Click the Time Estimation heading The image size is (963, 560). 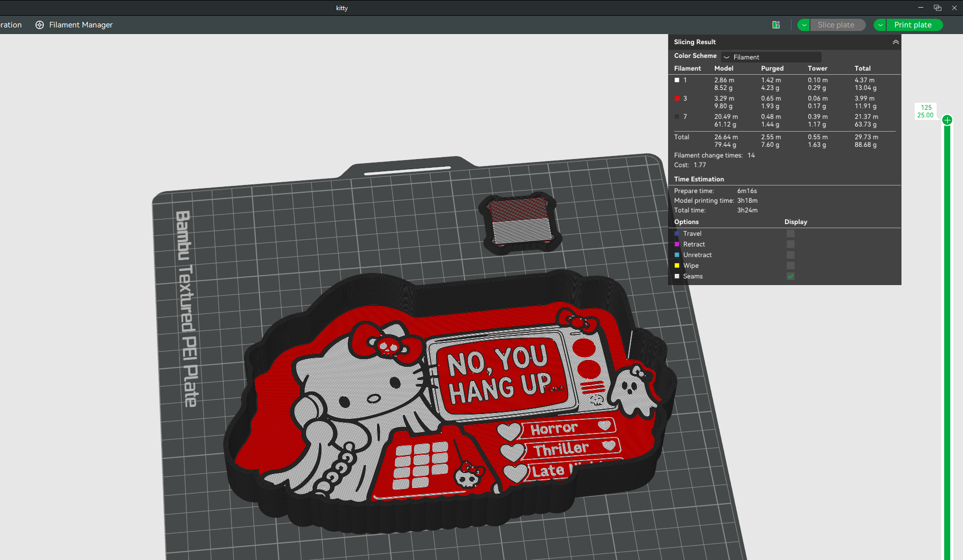click(699, 179)
